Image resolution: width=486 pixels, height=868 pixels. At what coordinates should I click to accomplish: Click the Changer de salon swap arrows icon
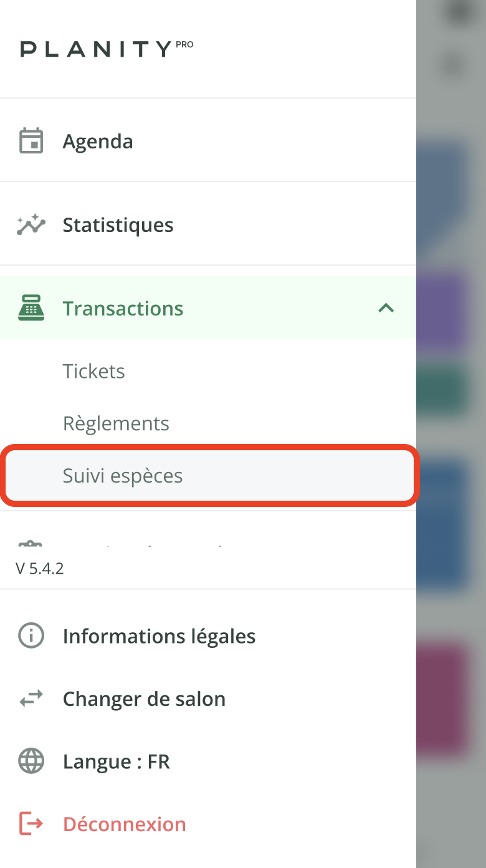(31, 699)
